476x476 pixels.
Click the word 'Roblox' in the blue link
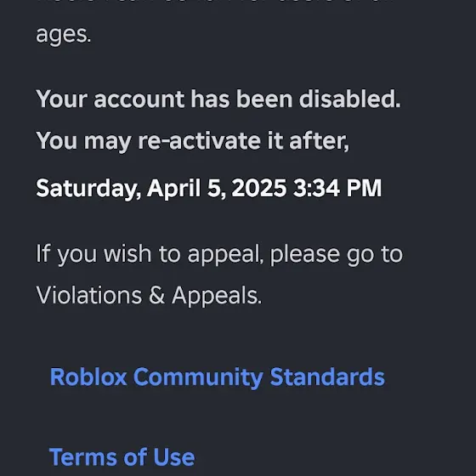point(88,377)
